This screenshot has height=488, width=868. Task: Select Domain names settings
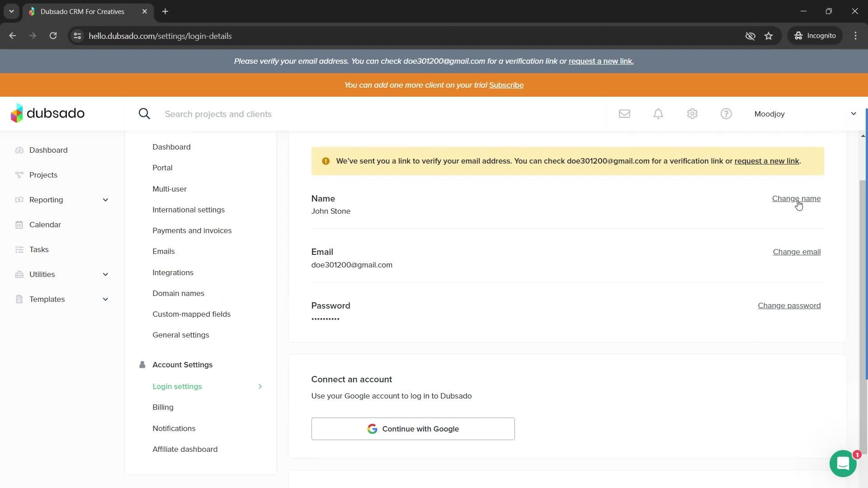[x=178, y=293]
